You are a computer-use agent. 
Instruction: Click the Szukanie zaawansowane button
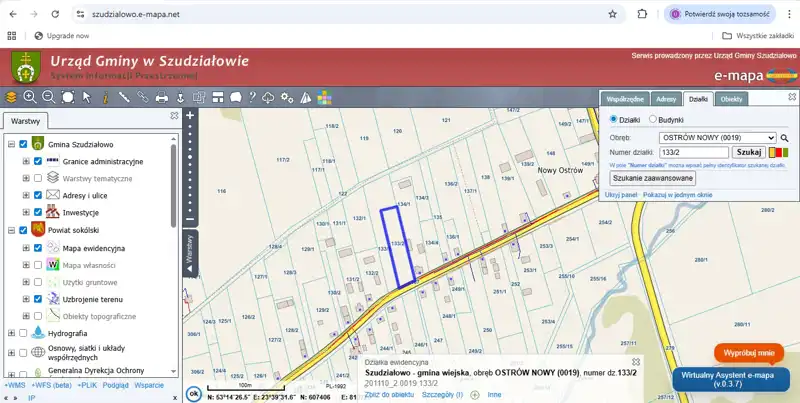(x=653, y=178)
